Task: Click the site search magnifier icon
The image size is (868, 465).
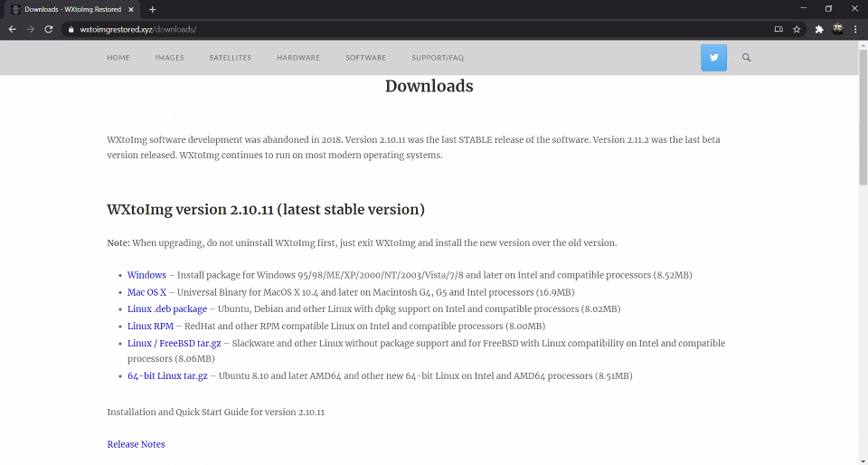Action: [x=746, y=58]
